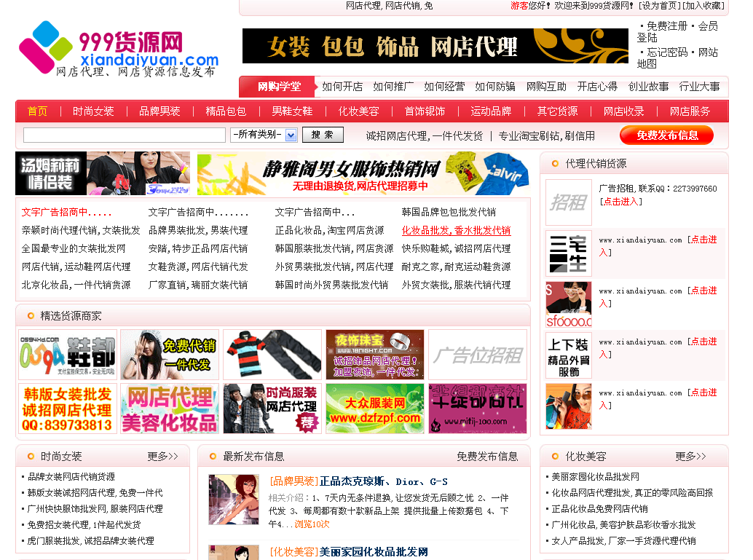
Task: Open the 如何推广 link
Action: click(393, 87)
